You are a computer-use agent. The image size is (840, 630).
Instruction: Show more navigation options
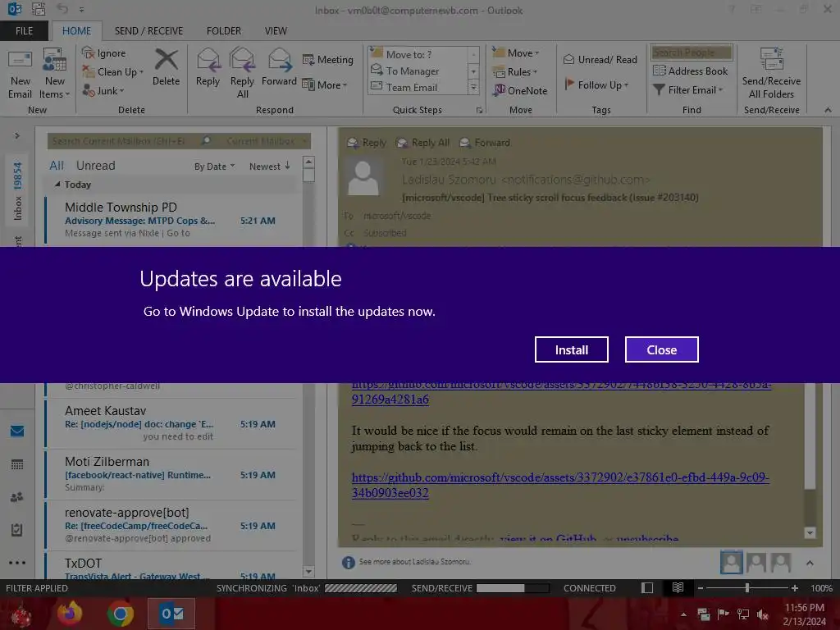tap(17, 563)
